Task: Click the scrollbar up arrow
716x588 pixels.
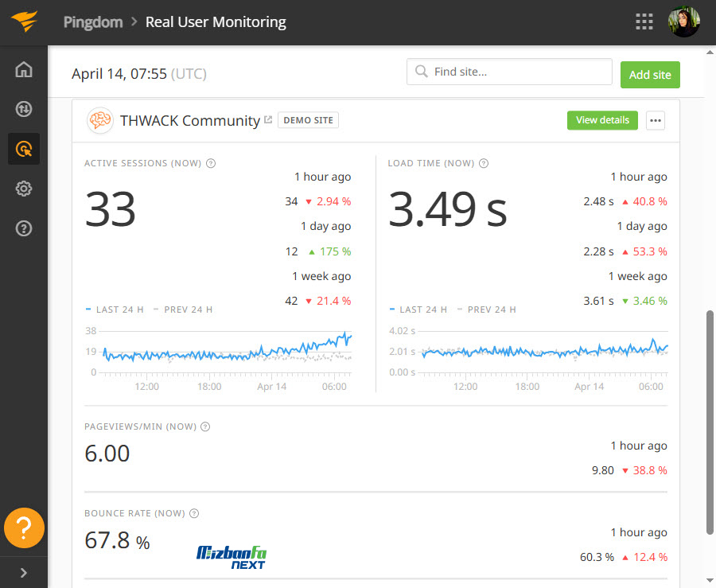Action: click(710, 52)
